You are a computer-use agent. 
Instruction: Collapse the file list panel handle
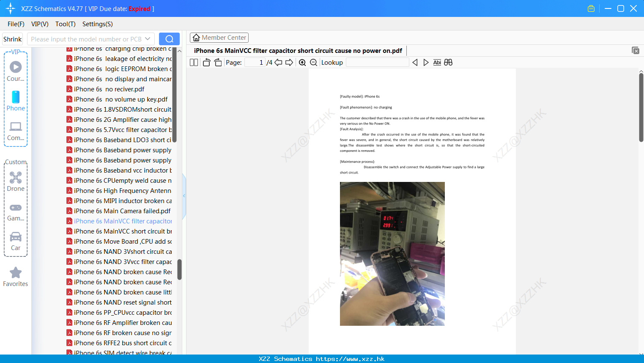[x=184, y=196]
